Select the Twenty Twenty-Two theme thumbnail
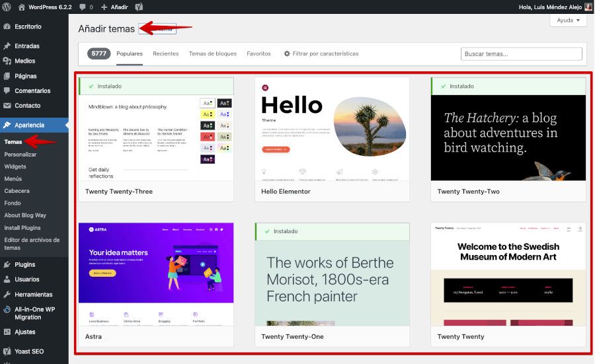Image resolution: width=595 pixels, height=364 pixels. point(508,137)
